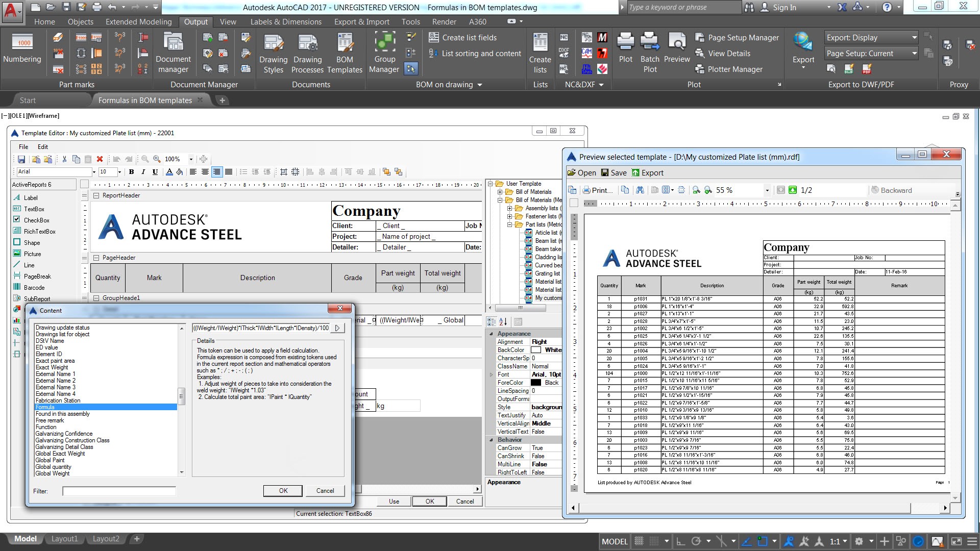Open the preview zoom 55 % dropdown

(x=767, y=190)
